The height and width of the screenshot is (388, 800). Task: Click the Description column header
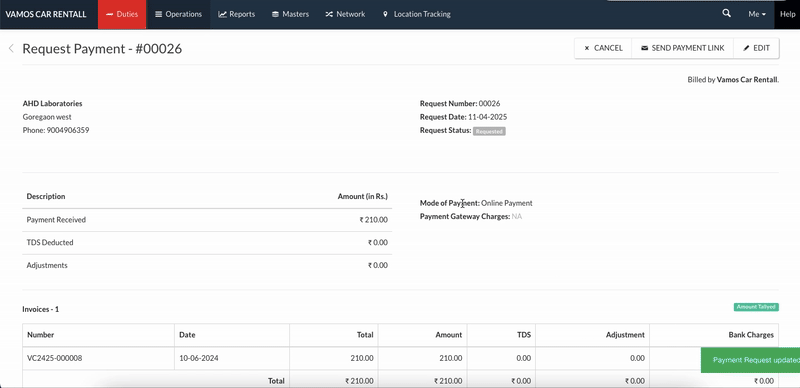(x=46, y=196)
